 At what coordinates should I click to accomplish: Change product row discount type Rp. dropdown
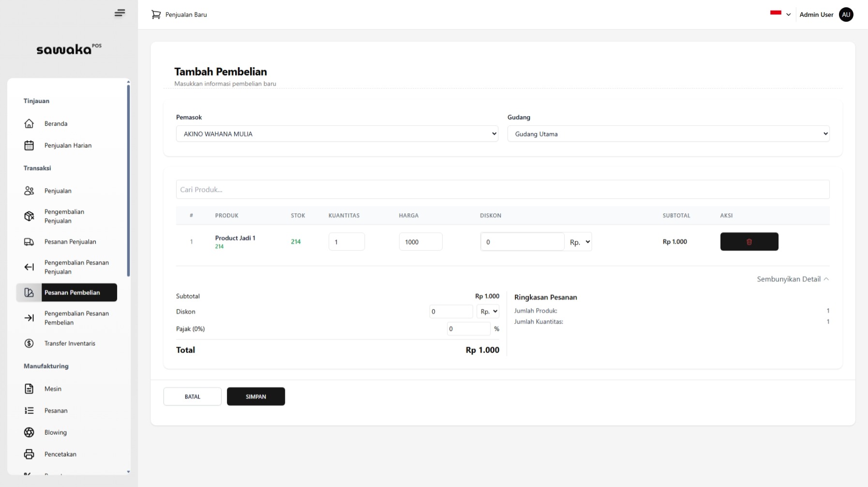[579, 242]
